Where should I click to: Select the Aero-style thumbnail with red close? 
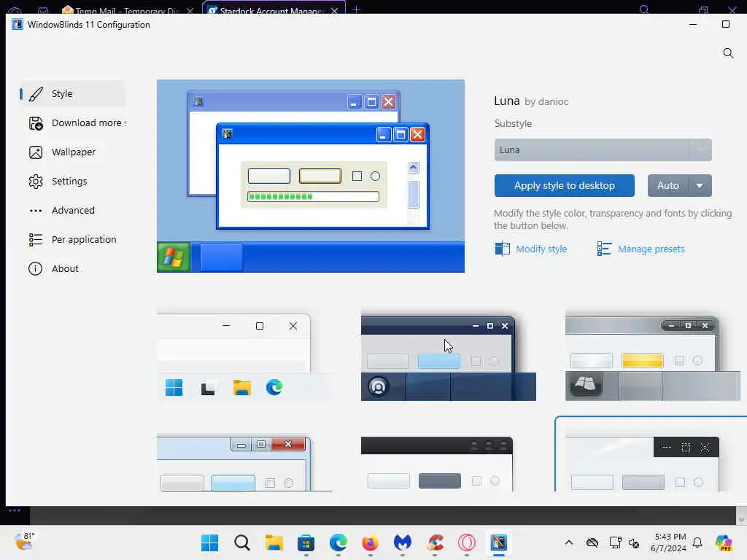tap(244, 463)
